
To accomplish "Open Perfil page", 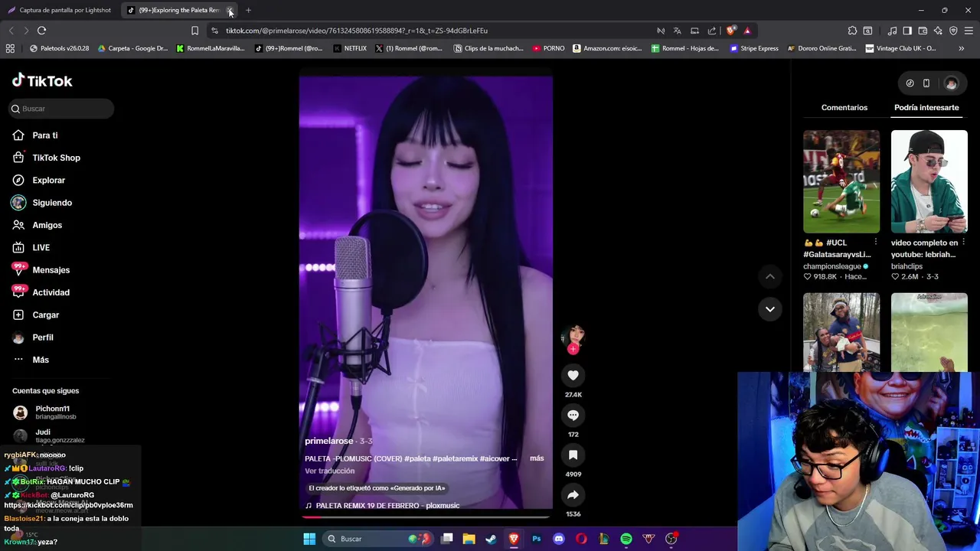I will pyautogui.click(x=43, y=337).
